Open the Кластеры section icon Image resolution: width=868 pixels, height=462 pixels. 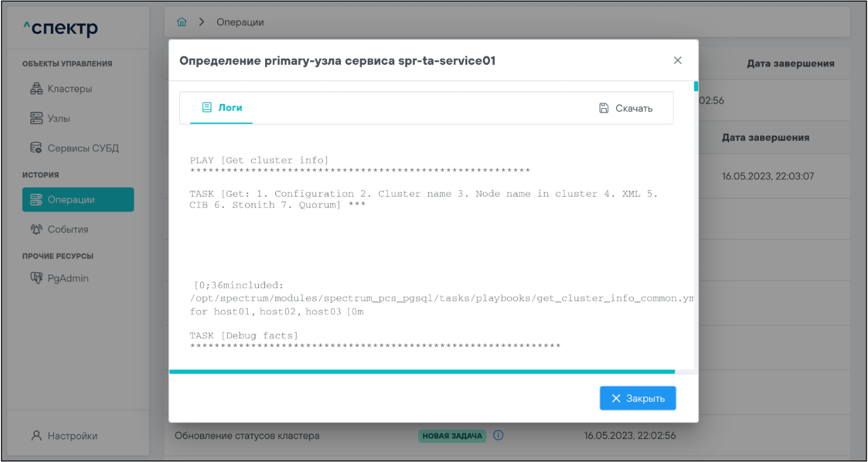tap(36, 89)
